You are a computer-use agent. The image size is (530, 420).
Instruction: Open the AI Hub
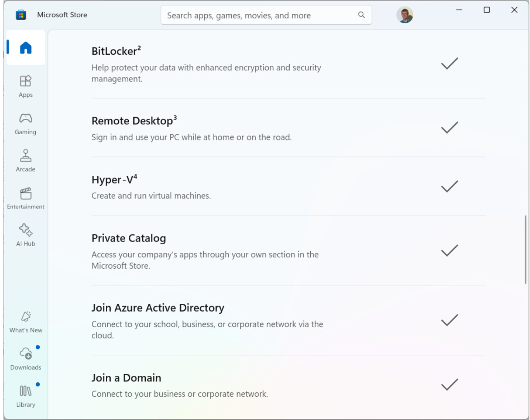tap(26, 235)
